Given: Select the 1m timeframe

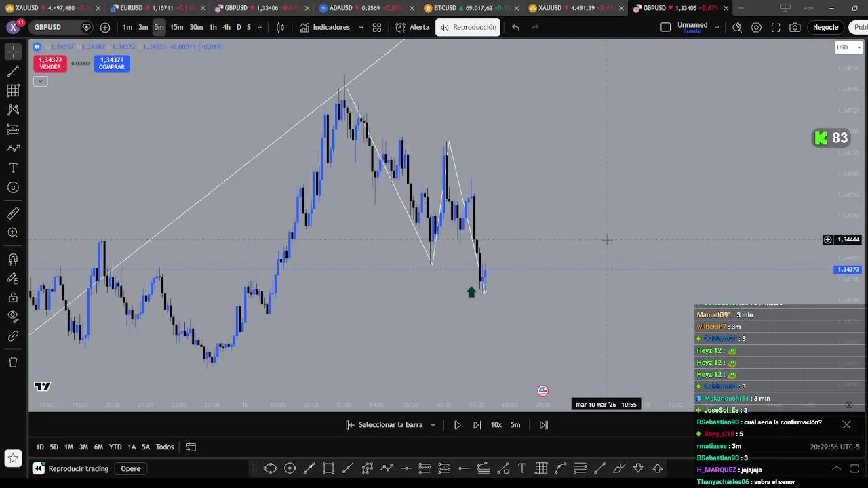Looking at the screenshot, I should click(x=127, y=27).
